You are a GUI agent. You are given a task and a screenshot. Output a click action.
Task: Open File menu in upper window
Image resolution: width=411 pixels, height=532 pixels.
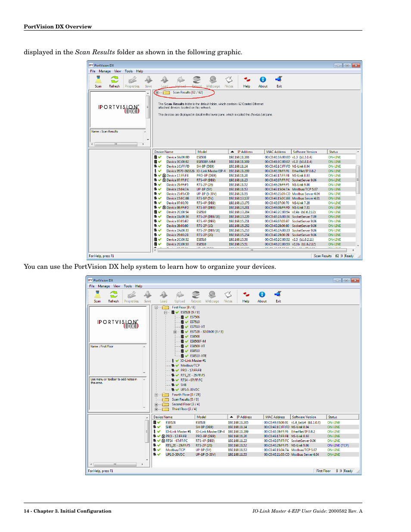tap(93, 71)
